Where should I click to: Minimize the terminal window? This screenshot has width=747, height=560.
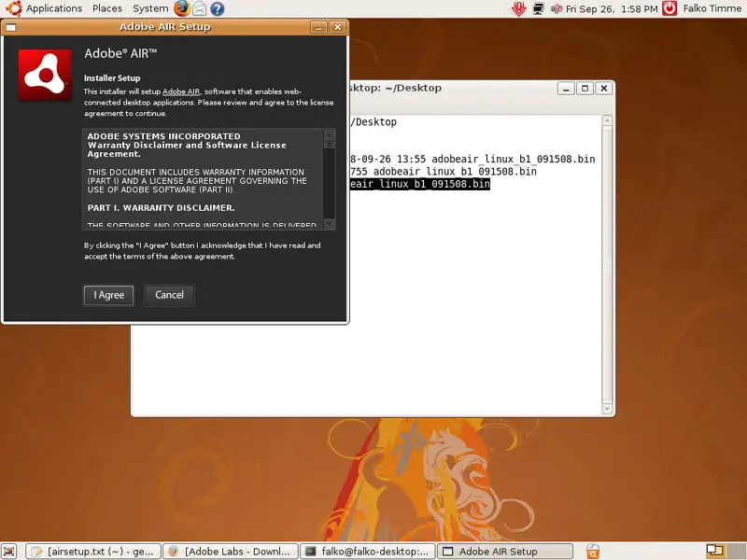point(566,88)
